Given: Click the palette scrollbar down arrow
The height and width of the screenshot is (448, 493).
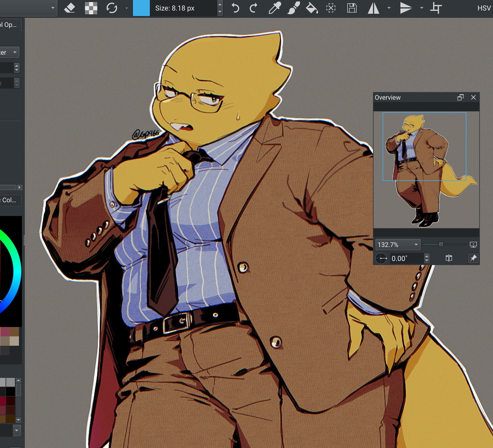Looking at the screenshot, I should coord(18,420).
